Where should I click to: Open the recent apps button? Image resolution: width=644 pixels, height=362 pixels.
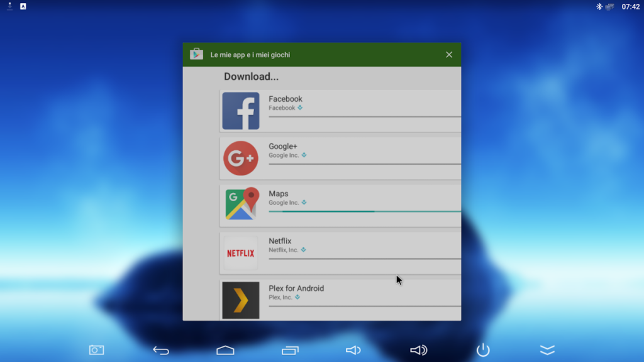[290, 350]
